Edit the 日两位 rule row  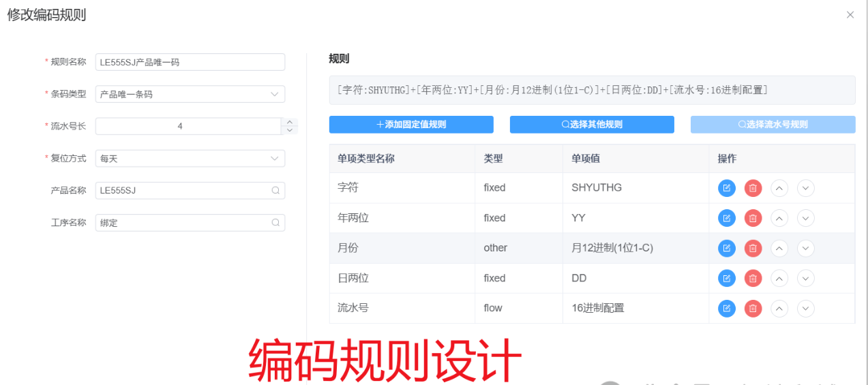click(726, 278)
